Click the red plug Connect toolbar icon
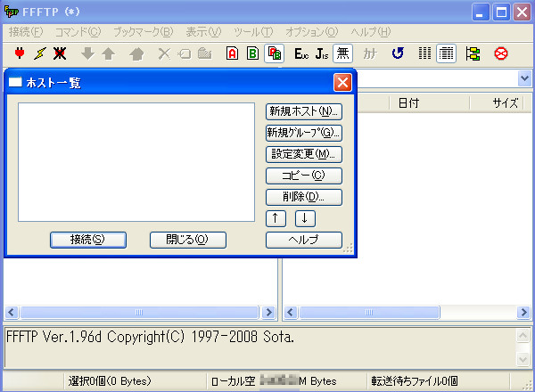535x392 pixels. pos(20,53)
